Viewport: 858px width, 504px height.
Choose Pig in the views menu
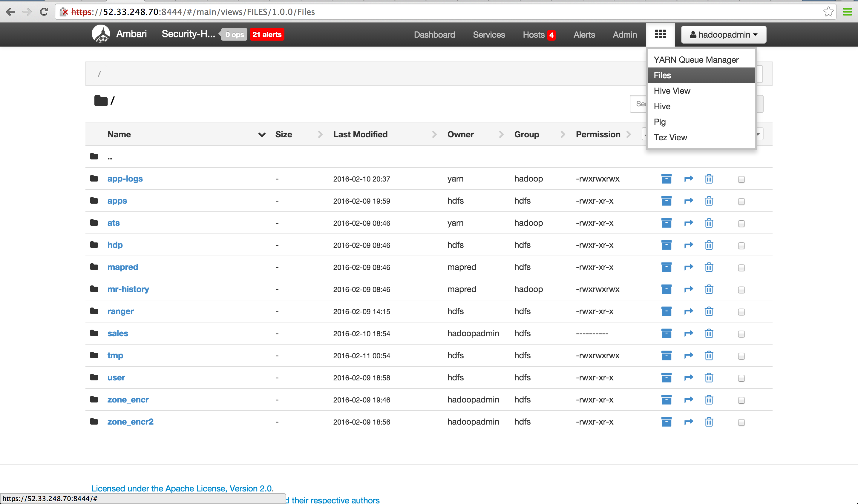701,122
